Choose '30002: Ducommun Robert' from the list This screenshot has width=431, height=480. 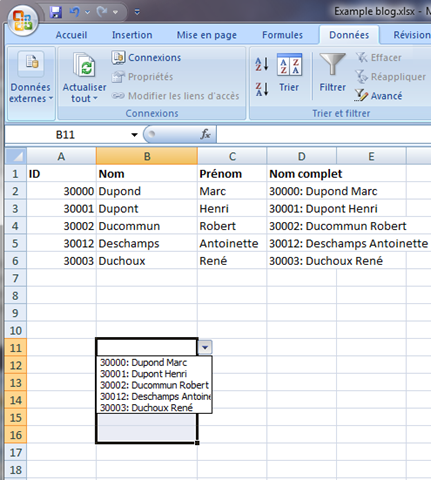[154, 385]
